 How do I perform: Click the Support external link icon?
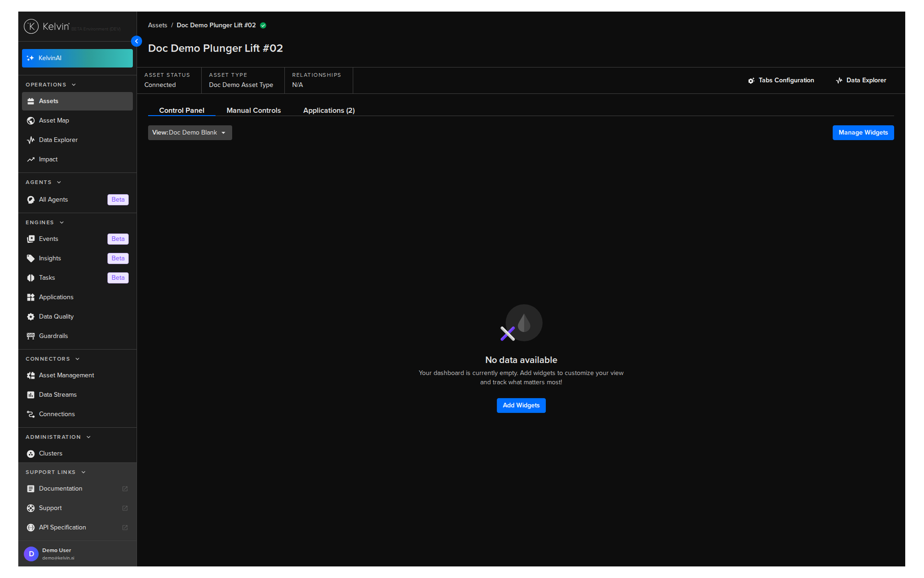pos(125,508)
